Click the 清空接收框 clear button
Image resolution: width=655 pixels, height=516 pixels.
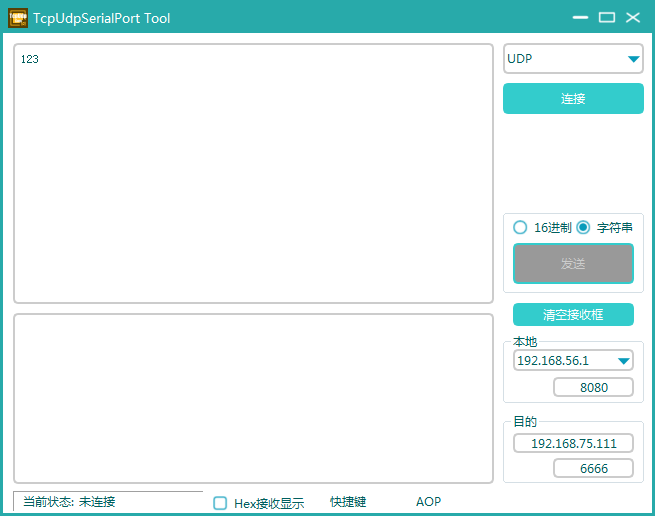point(573,315)
